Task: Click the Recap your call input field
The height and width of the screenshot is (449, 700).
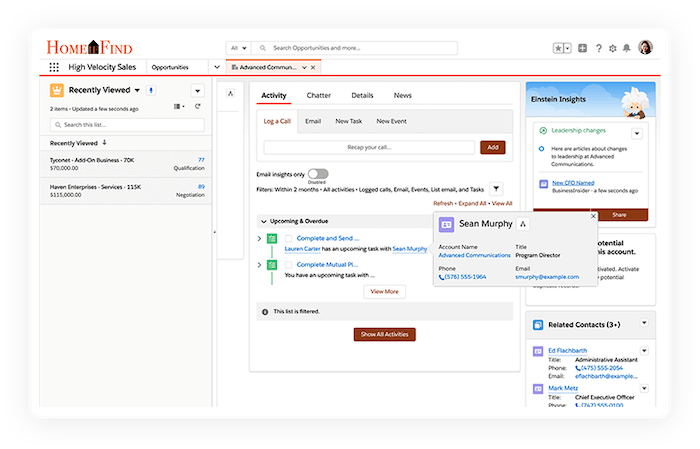Action: click(369, 147)
